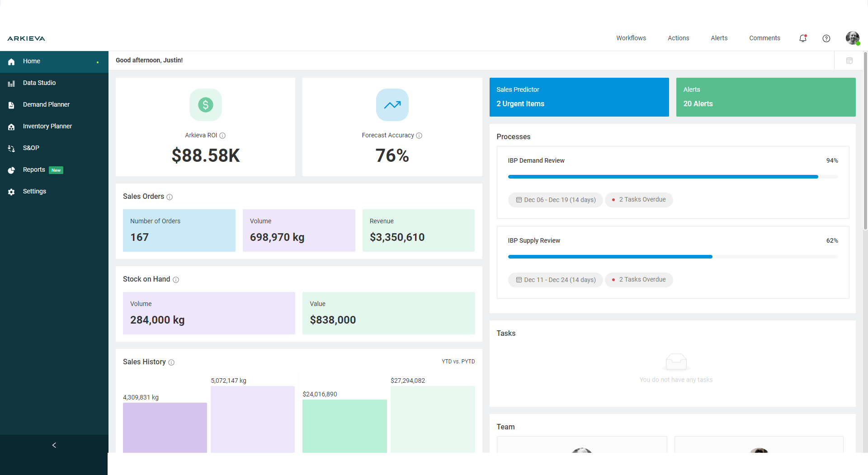Navigate to S&OP via its sidebar icon
The width and height of the screenshot is (868, 475).
tap(11, 148)
